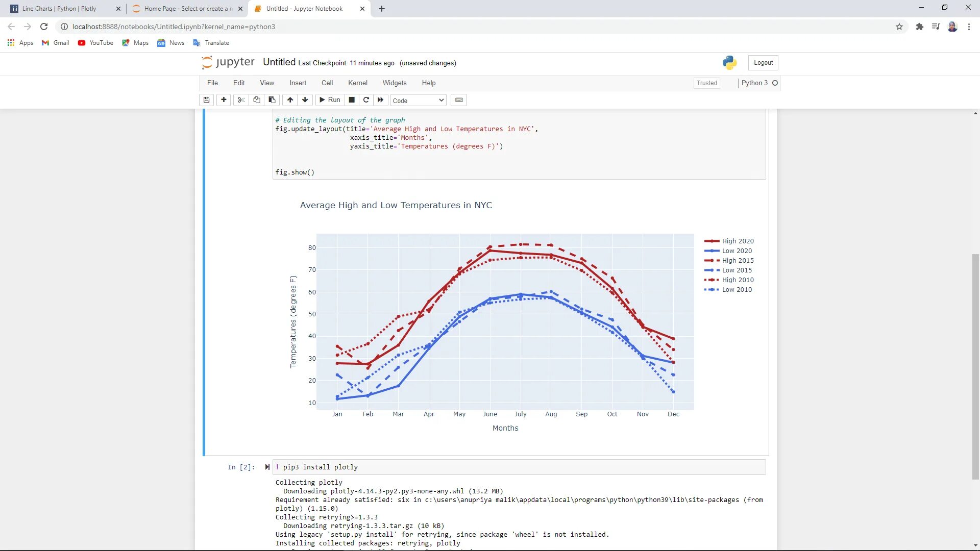Click the Cut selected cells icon

pos(239,99)
